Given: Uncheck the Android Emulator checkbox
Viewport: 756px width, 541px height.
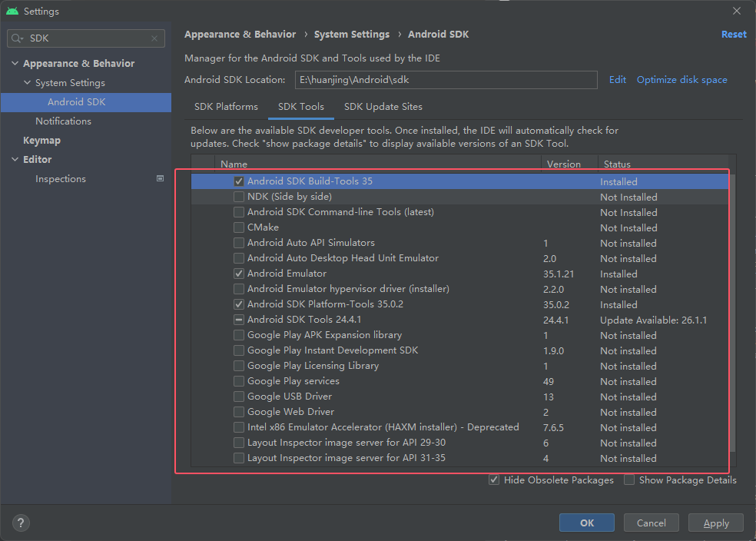Looking at the screenshot, I should tap(239, 274).
